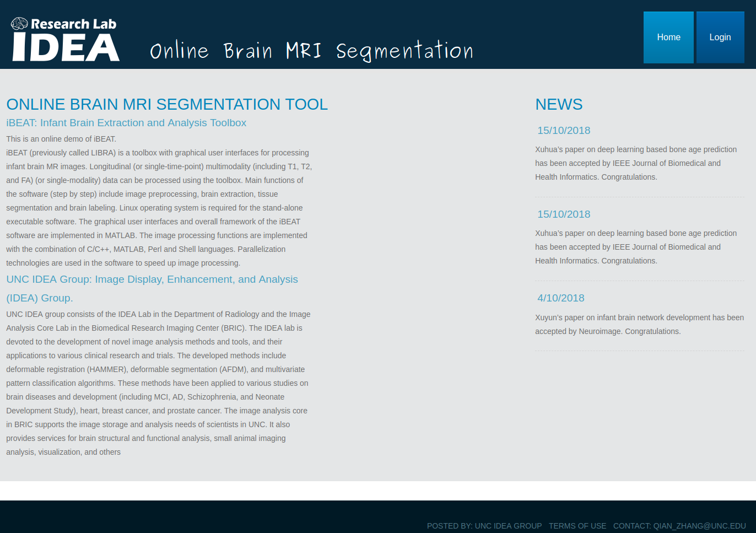Image resolution: width=756 pixels, height=533 pixels.
Task: Click the UNC IDEA group description paragraph
Action: pos(159,383)
